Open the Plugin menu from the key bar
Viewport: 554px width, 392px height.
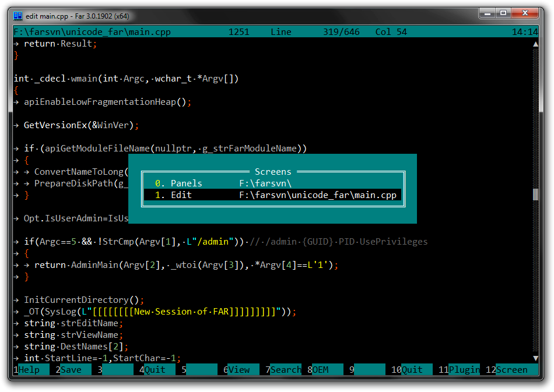464,369
